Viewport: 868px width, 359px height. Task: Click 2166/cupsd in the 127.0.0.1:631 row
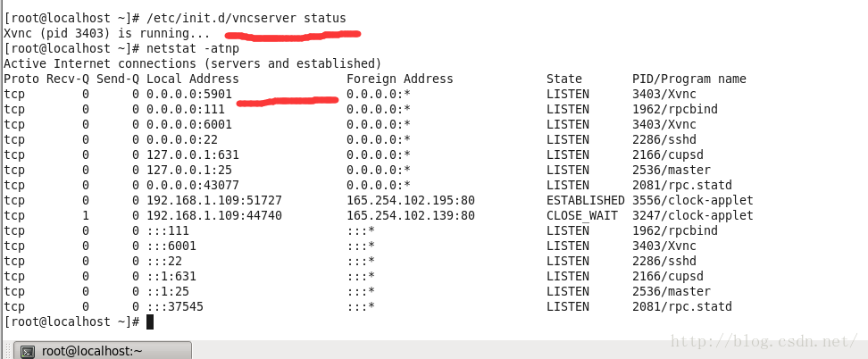[x=668, y=154]
